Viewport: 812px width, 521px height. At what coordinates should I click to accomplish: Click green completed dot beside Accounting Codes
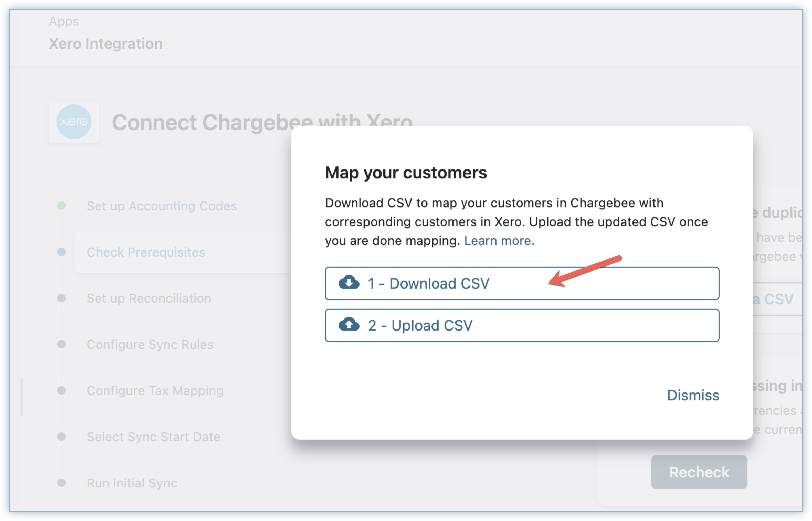point(61,206)
